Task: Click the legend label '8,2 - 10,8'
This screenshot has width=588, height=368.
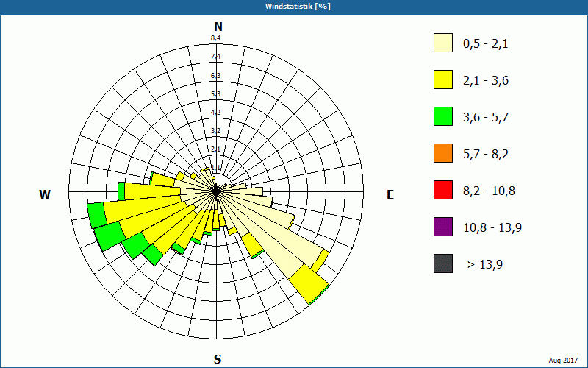Action: pyautogui.click(x=489, y=191)
